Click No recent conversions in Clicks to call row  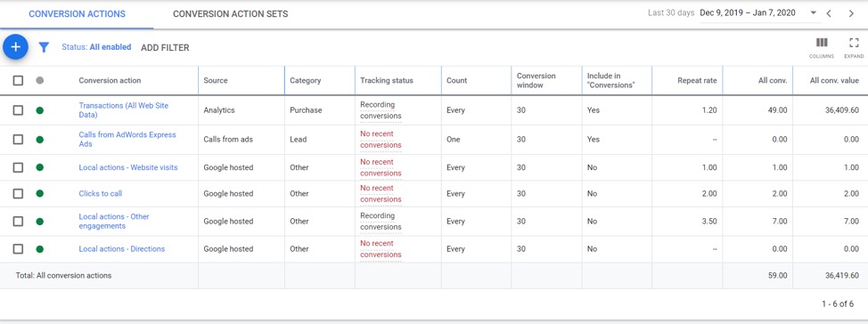pos(381,193)
